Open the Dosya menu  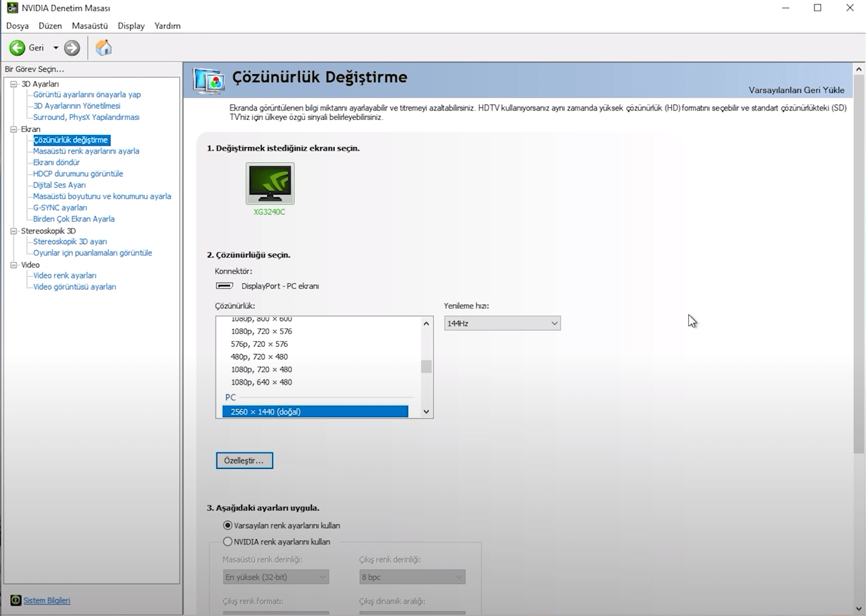pos(17,26)
